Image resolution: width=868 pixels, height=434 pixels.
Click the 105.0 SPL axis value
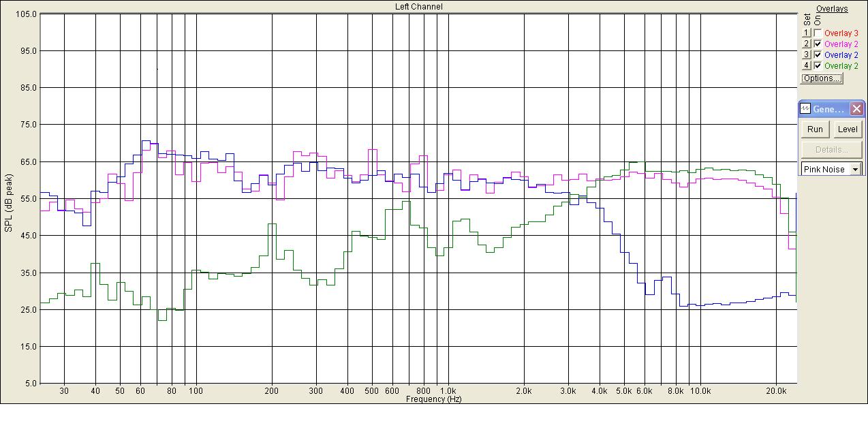click(26, 14)
